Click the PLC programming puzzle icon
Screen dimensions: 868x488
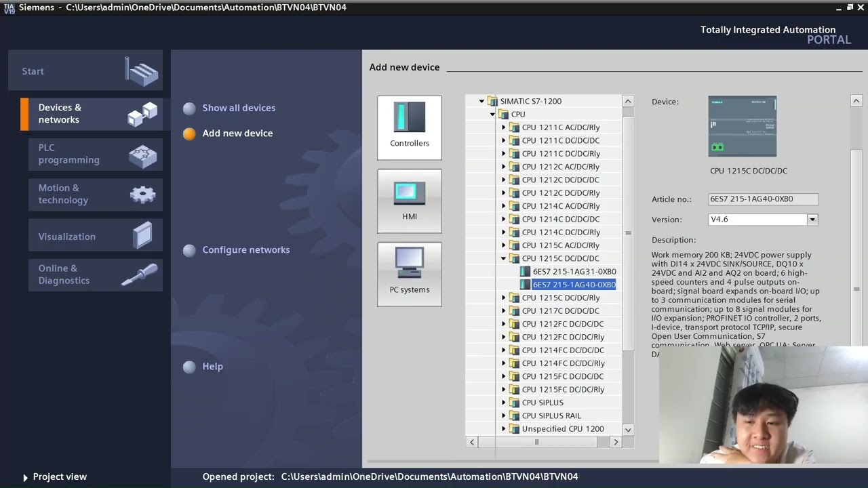coord(142,155)
